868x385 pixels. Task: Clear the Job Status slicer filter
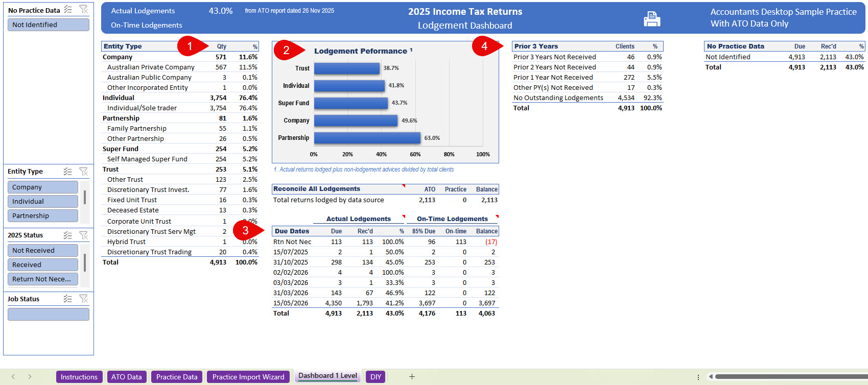[x=84, y=299]
